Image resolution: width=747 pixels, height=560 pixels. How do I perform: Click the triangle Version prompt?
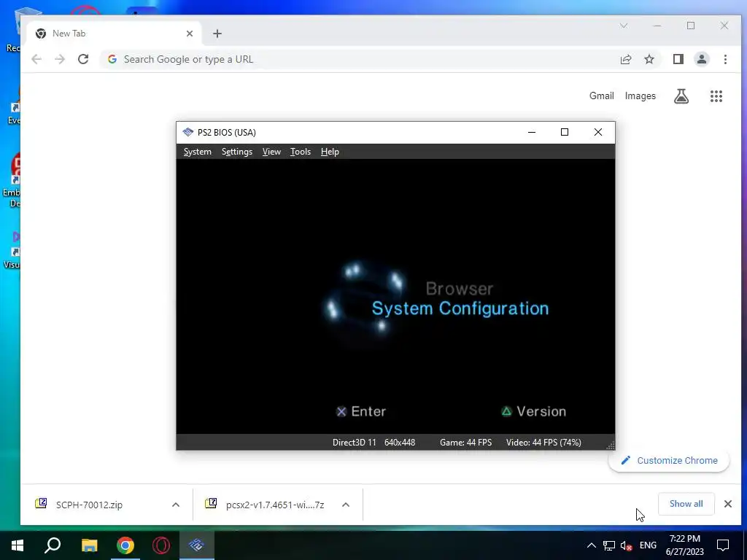tap(534, 411)
